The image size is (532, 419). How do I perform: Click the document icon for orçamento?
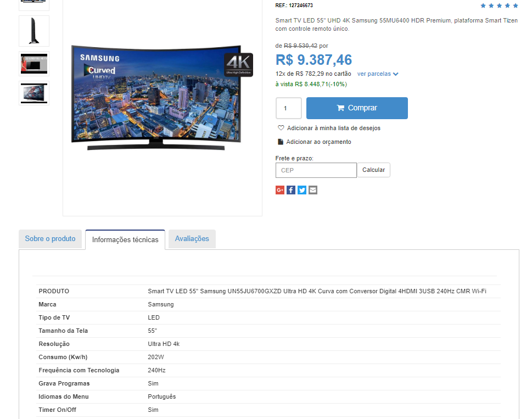(x=281, y=142)
